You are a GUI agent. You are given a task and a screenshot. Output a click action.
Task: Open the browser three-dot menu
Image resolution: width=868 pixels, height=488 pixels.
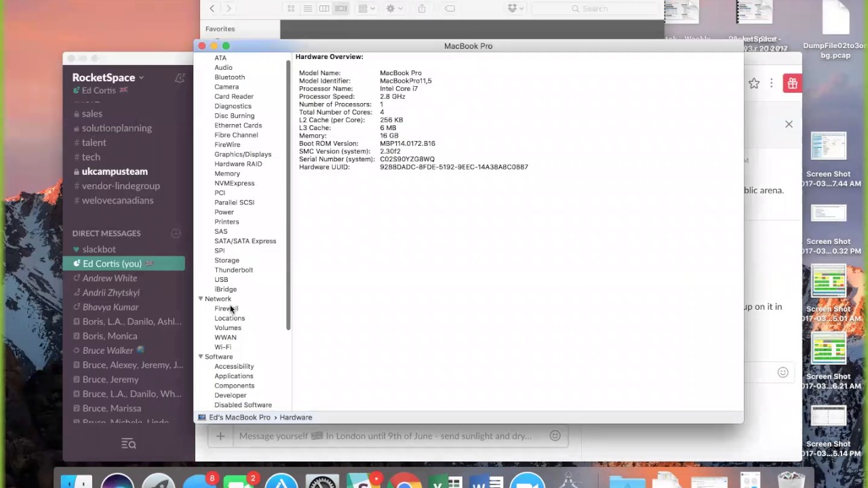point(771,83)
